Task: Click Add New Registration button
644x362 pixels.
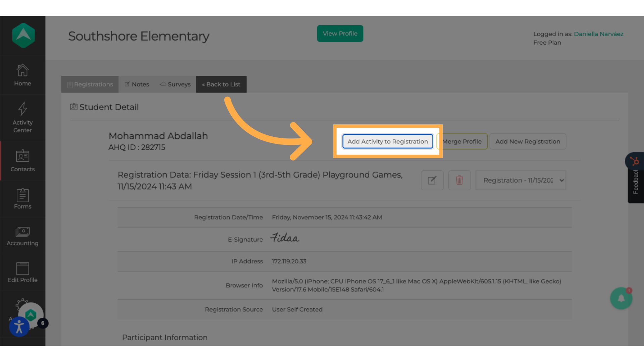Action: (x=528, y=141)
